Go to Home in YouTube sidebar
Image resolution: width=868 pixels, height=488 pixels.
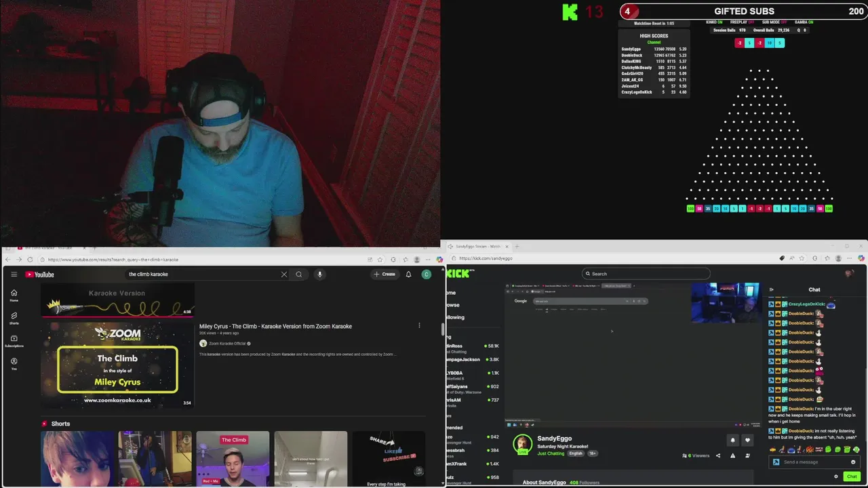point(14,296)
